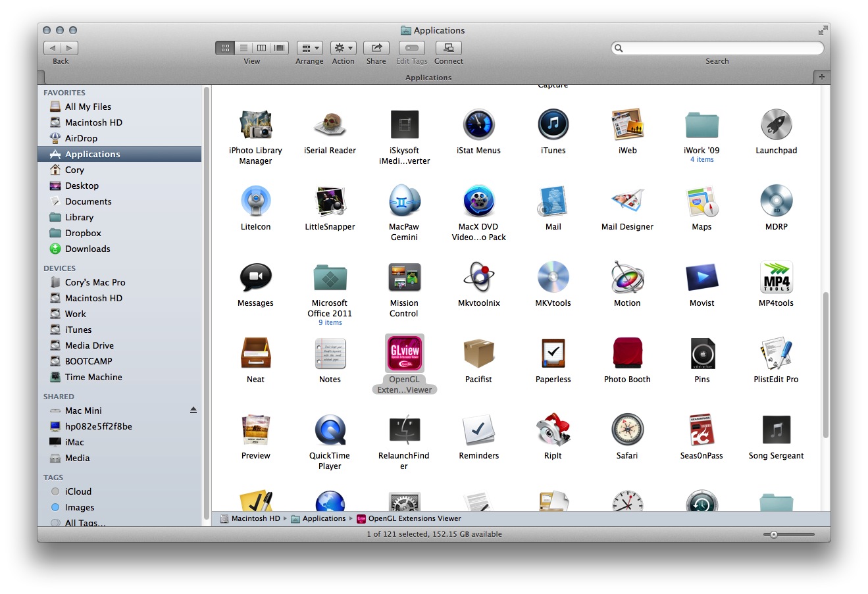868x594 pixels.
Task: Enter full screen with the corner arrows
Action: pos(823,30)
